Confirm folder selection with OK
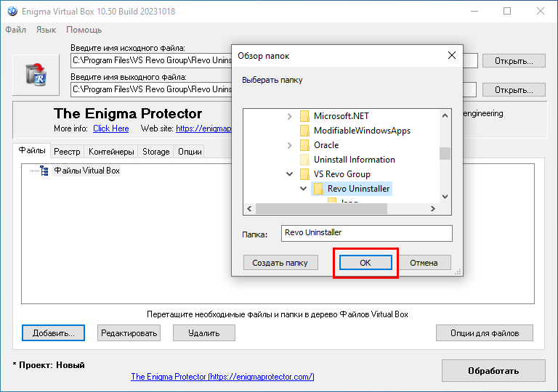The height and width of the screenshot is (392, 558). 365,263
